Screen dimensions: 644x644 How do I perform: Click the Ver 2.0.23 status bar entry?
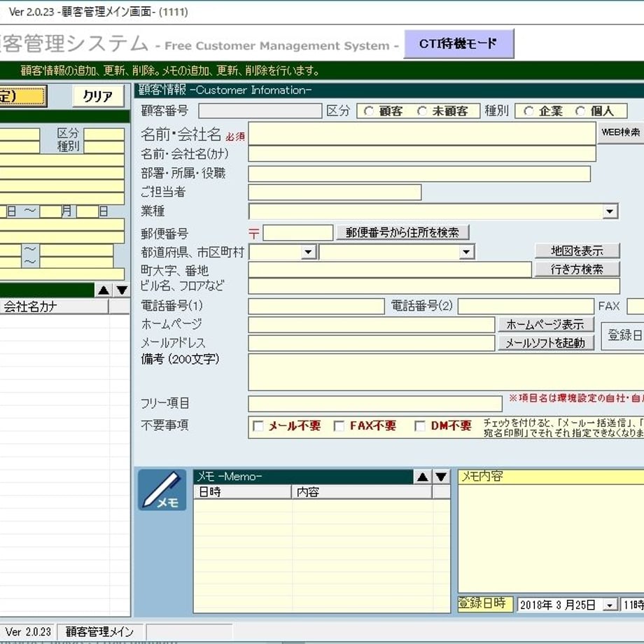click(28, 631)
